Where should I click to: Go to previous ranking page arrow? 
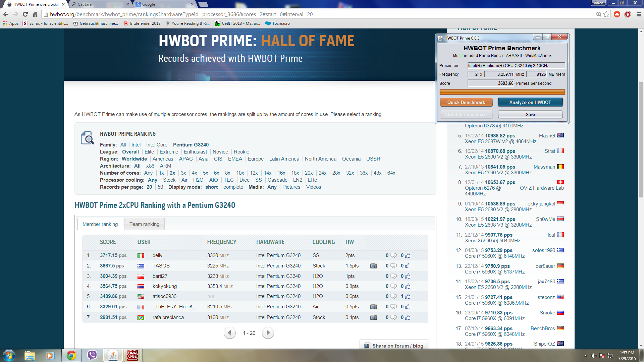[x=229, y=333]
